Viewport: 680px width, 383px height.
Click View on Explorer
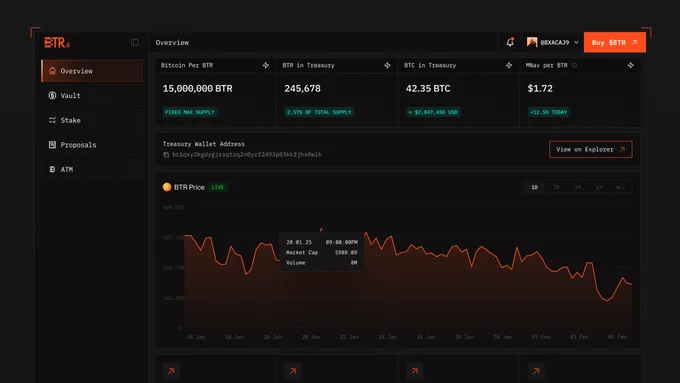click(591, 149)
